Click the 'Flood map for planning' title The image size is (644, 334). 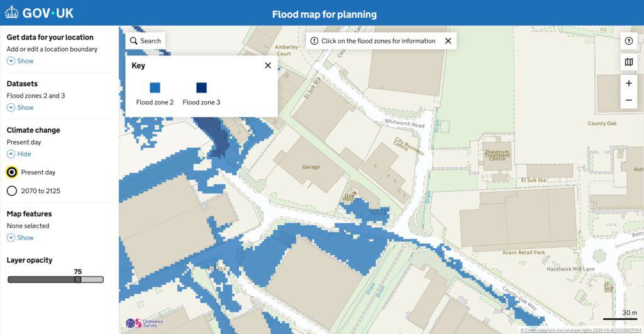(x=324, y=14)
